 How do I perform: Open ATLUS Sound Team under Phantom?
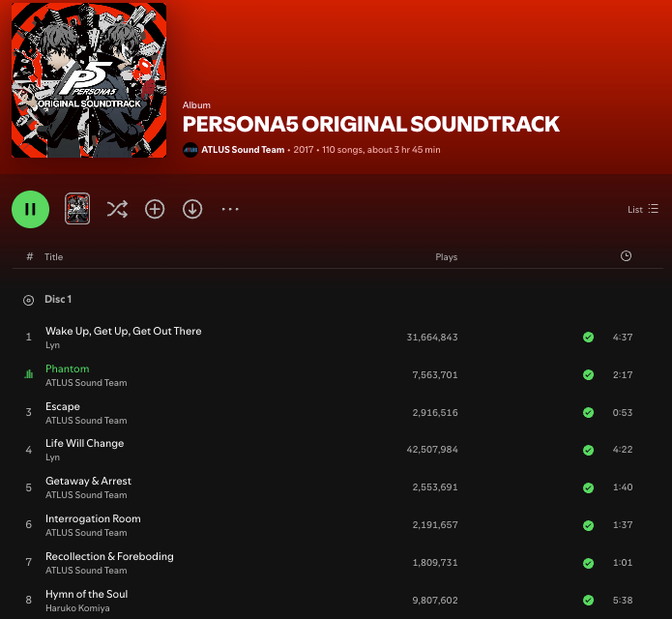coord(86,383)
